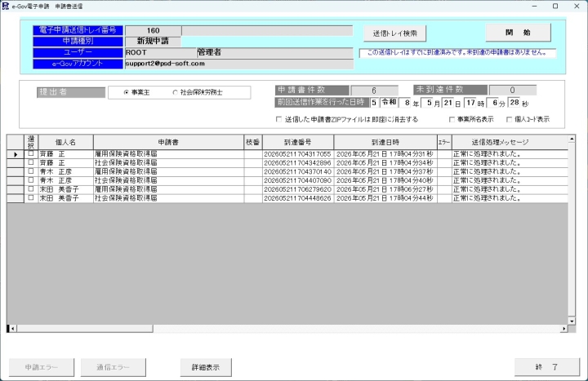
Task: Check the box for 青木 正彦 雇用保険資格取得届 row
Action: coord(31,171)
